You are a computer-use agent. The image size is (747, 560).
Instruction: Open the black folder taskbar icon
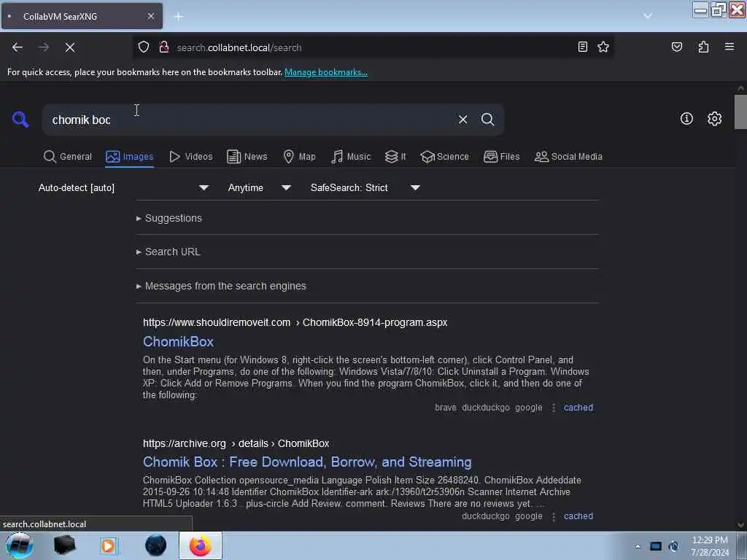pos(64,545)
